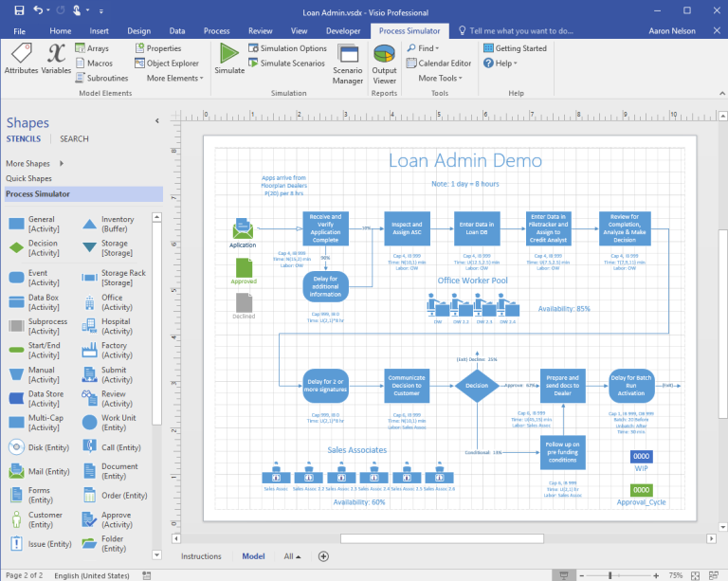
Task: Open the Variables model element
Action: point(56,58)
